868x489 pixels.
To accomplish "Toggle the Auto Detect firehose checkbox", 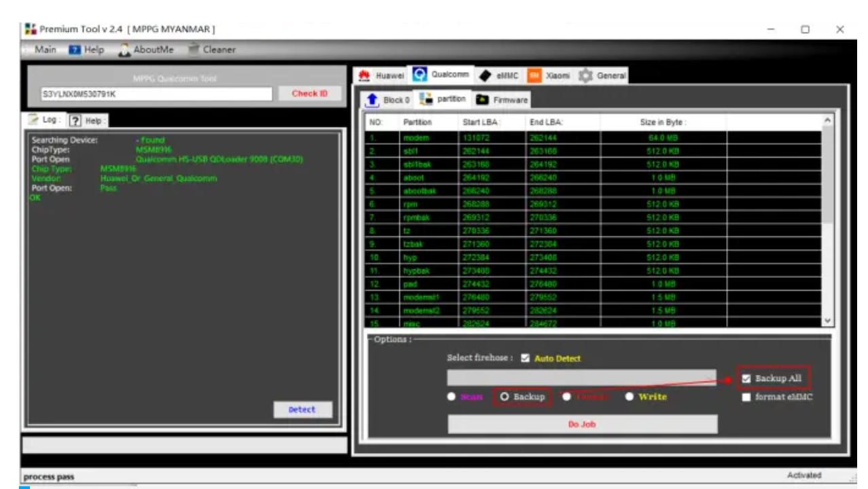I will tap(525, 359).
